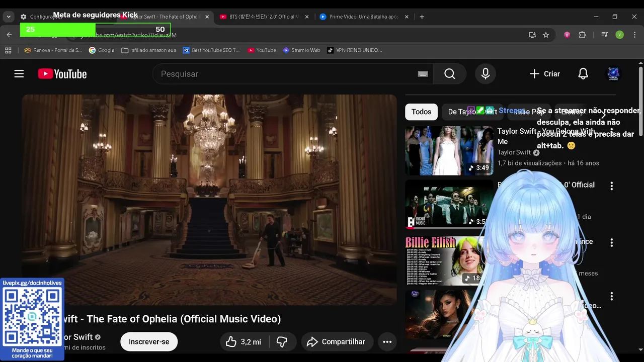Open the media control icon in the Chrome toolbar
Viewport: 644px width, 362px height.
[604, 35]
